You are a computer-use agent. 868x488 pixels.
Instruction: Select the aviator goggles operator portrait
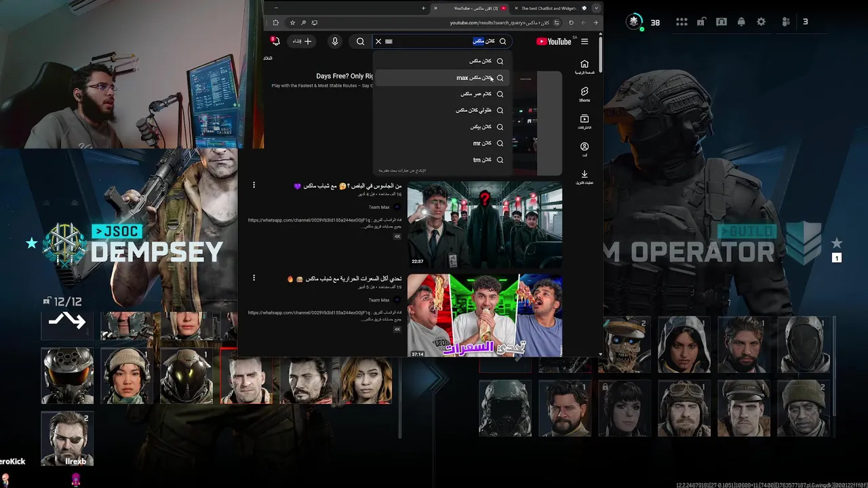click(684, 408)
